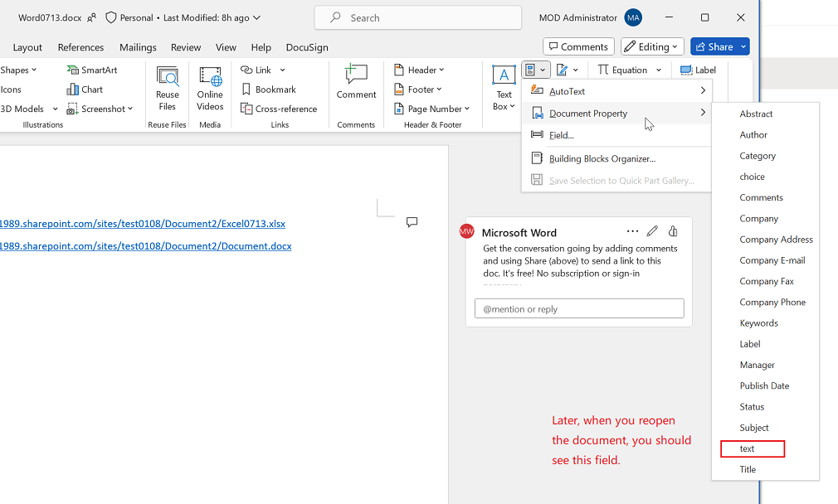The image size is (838, 504).
Task: Select the Document Property menu item
Action: [616, 114]
